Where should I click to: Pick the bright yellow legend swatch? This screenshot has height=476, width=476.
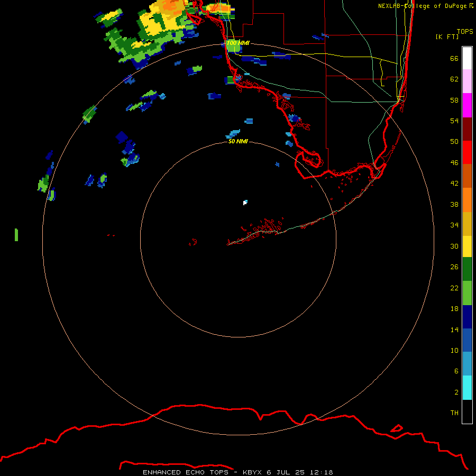467,246
